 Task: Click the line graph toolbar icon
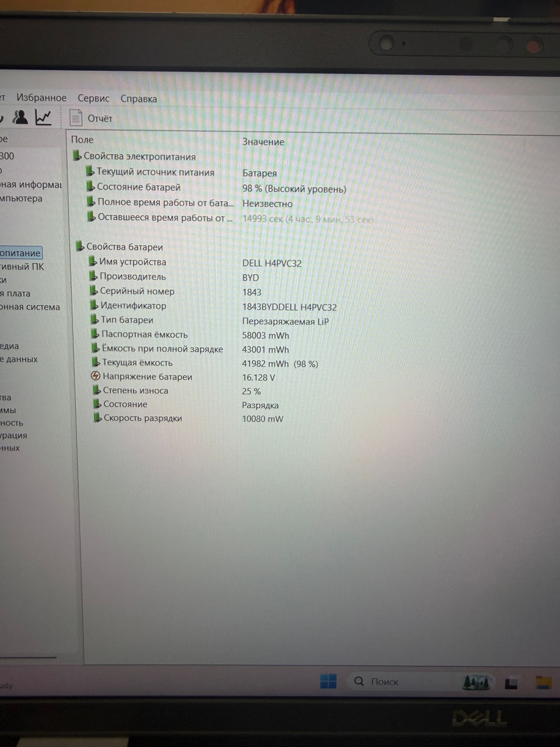(x=43, y=117)
